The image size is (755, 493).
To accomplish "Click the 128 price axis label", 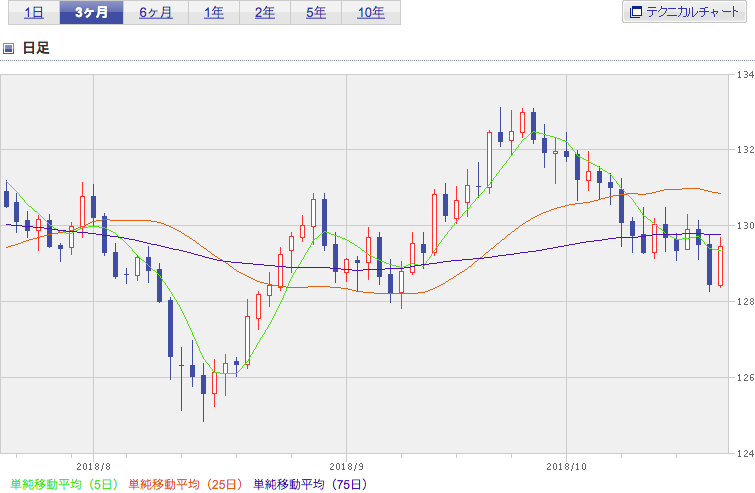I will 745,301.
